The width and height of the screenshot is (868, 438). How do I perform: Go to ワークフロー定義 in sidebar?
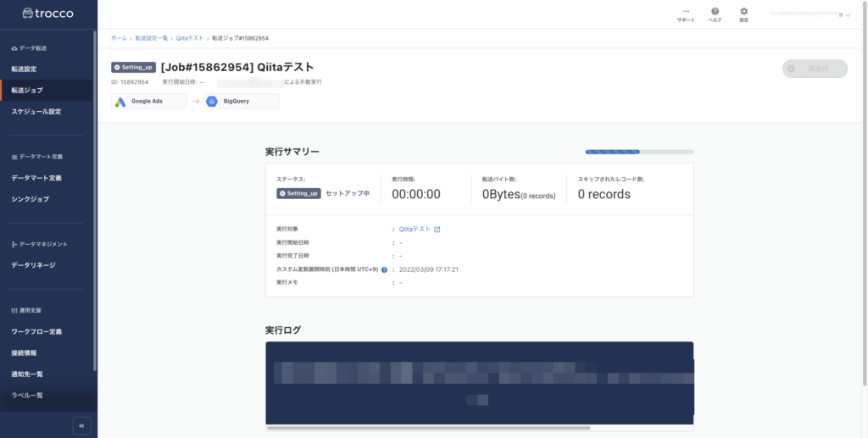[x=36, y=331]
